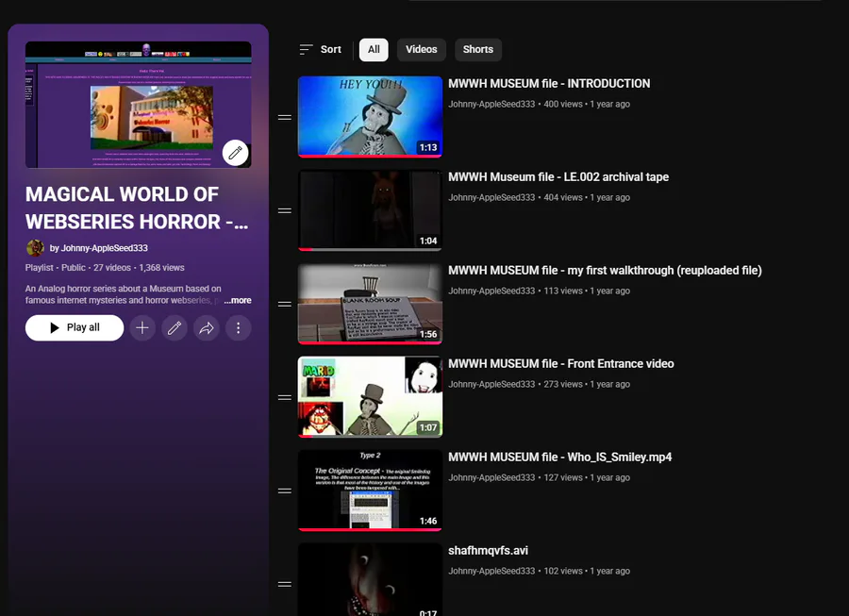Click channel name under shafhmqvfs.avi
The width and height of the screenshot is (849, 616).
(x=491, y=571)
